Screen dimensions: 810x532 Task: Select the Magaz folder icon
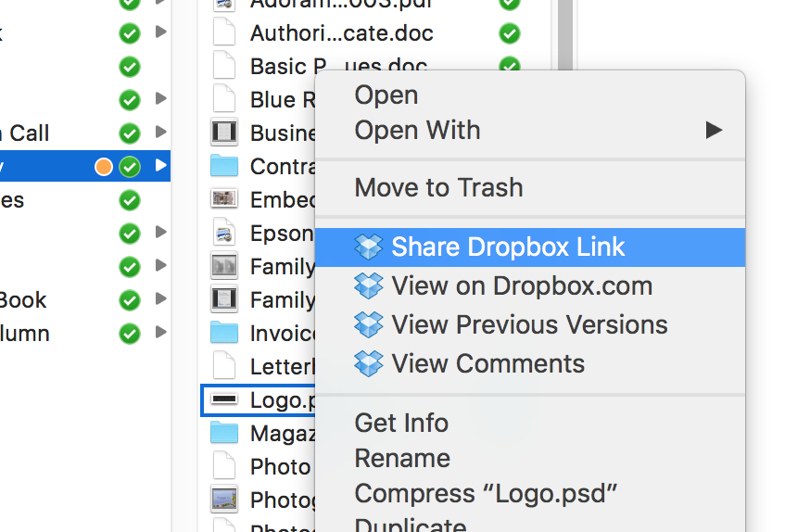(224, 433)
